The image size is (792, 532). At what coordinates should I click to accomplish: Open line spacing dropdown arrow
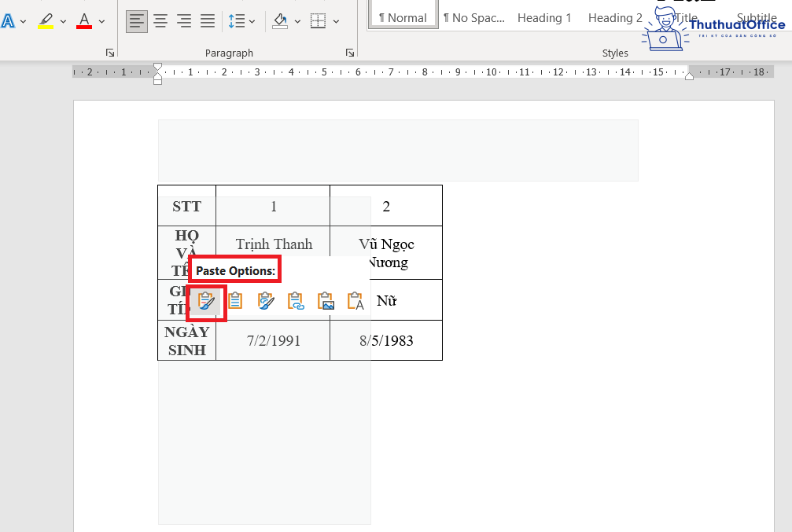click(252, 22)
